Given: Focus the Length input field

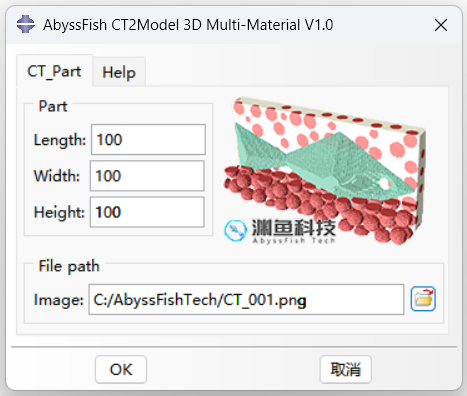Looking at the screenshot, I should [148, 139].
